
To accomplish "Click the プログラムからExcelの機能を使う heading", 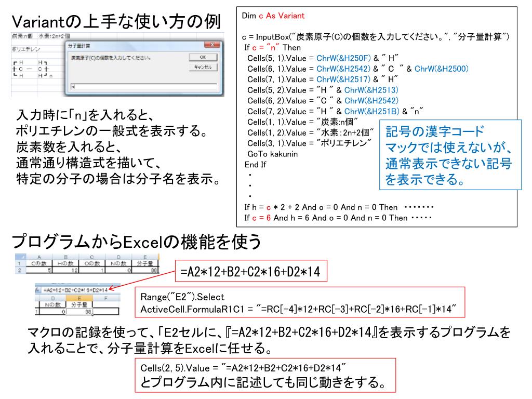I will point(137,242).
